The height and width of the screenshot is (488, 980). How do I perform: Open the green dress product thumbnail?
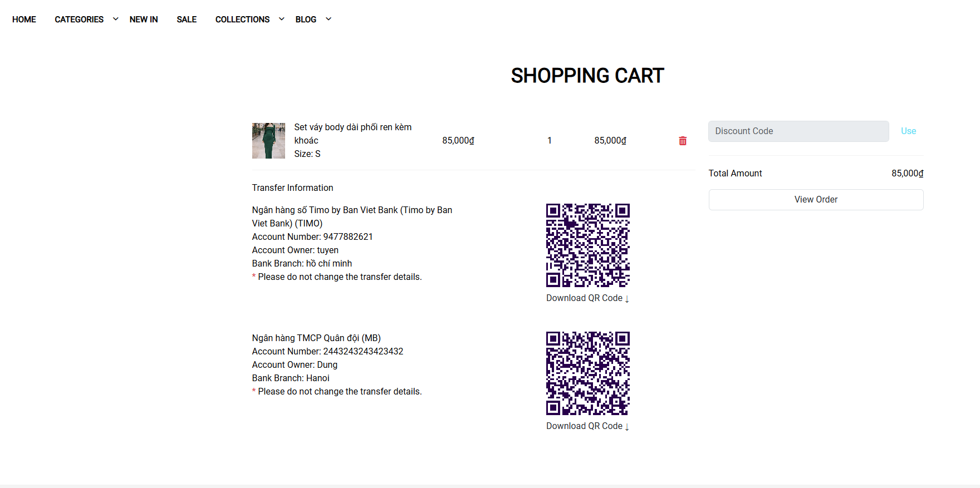pyautogui.click(x=268, y=141)
